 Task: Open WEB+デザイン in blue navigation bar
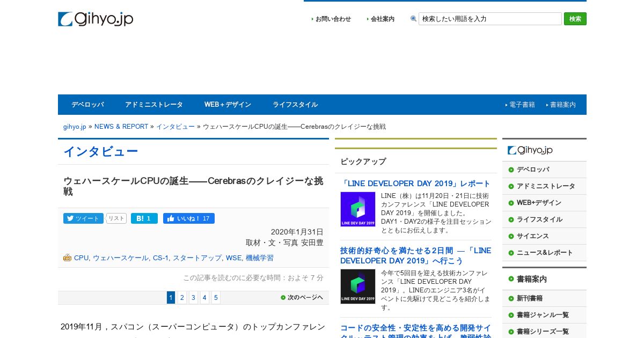(x=228, y=105)
